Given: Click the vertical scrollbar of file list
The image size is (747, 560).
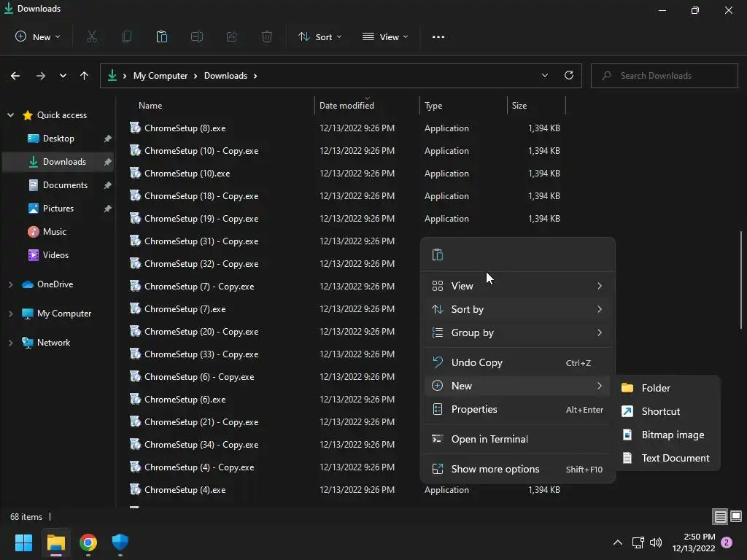Looking at the screenshot, I should pos(741,280).
